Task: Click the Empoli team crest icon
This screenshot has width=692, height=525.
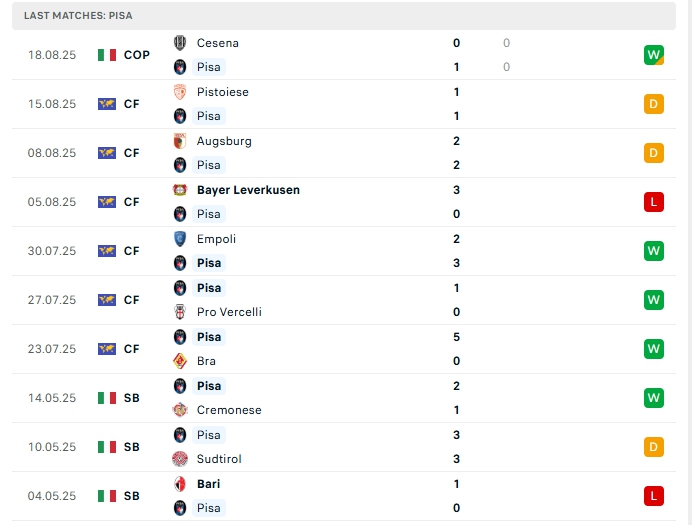Action: [x=180, y=239]
